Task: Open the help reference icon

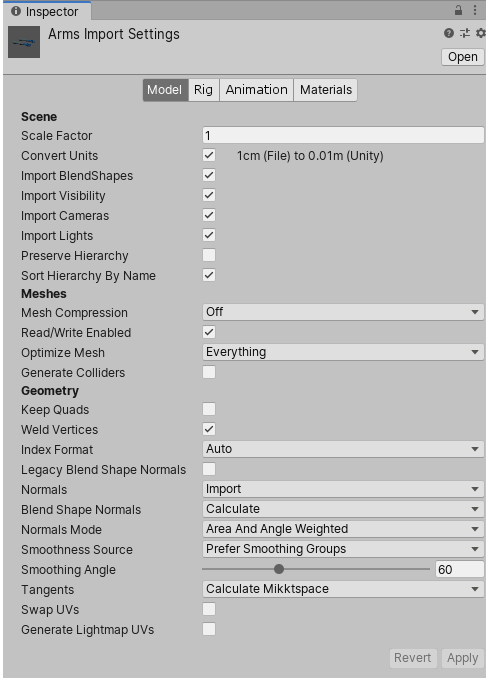Action: 449,33
